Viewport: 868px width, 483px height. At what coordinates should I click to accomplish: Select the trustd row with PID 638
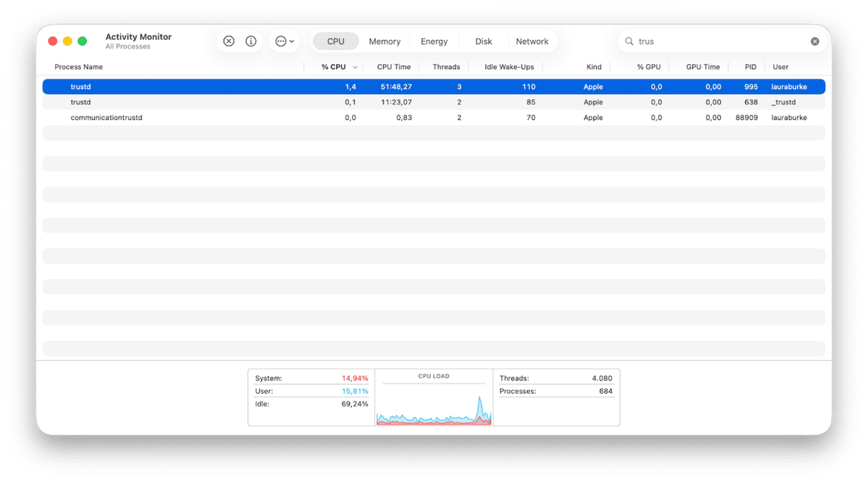434,102
